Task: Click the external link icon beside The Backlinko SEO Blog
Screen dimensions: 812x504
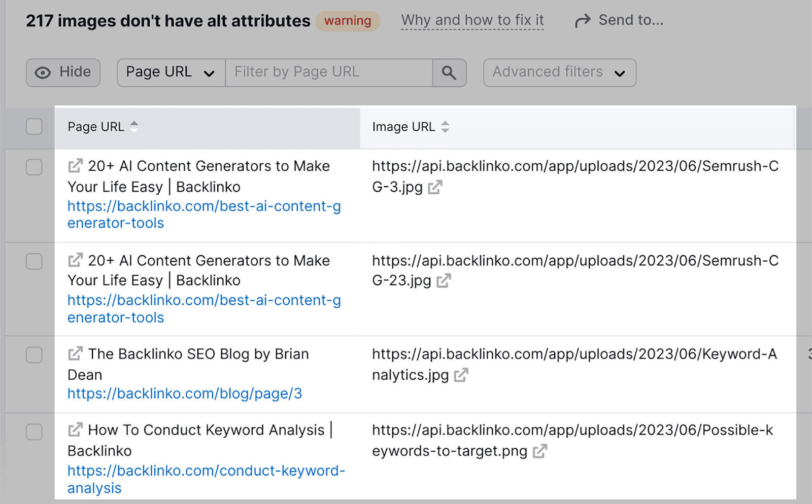Action: coord(75,354)
